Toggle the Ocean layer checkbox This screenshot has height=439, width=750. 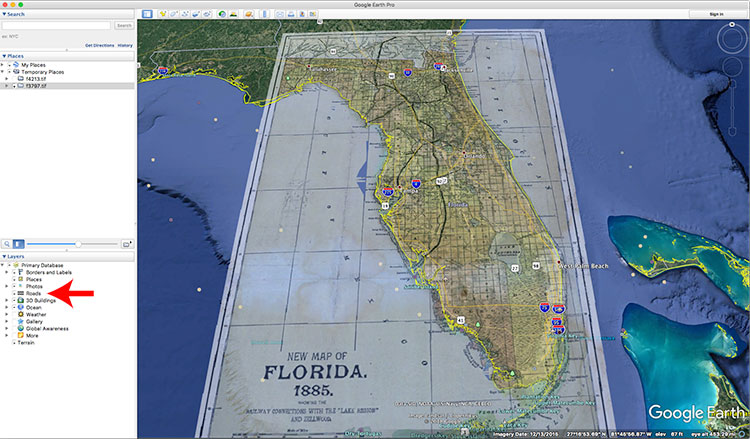pyautogui.click(x=14, y=307)
